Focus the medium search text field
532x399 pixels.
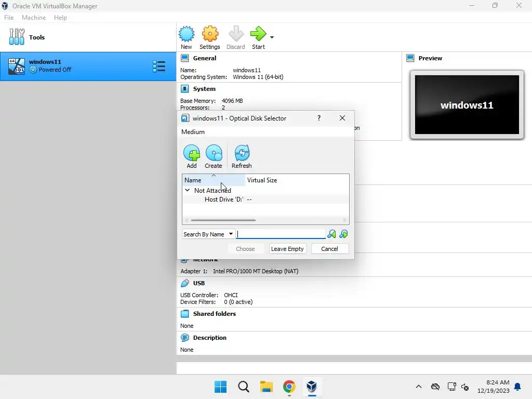(281, 234)
